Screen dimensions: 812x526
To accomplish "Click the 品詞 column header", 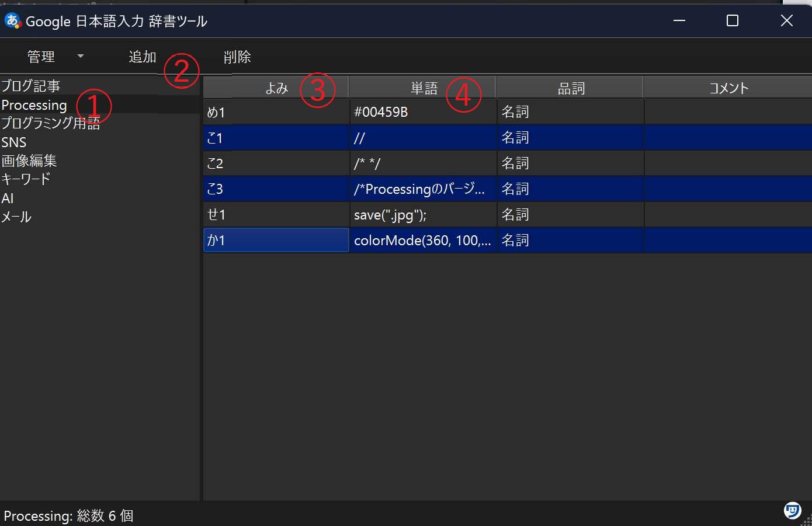I will [570, 88].
